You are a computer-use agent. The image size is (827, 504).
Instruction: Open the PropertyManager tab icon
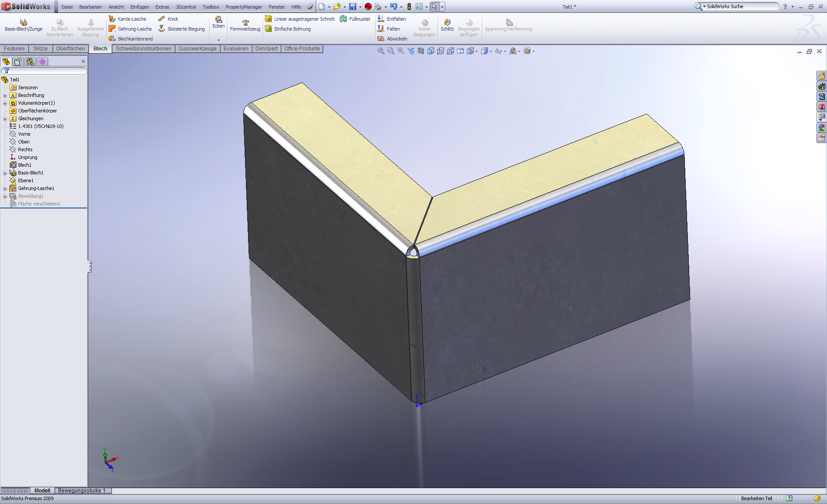(18, 62)
